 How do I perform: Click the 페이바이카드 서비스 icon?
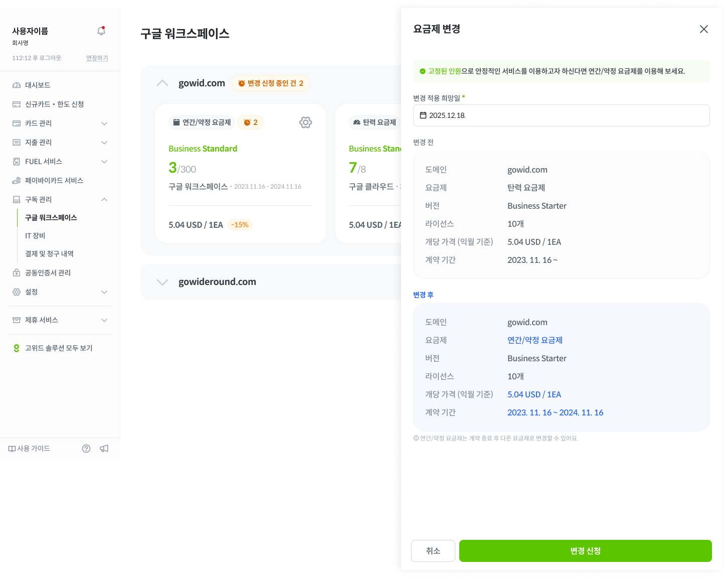pyautogui.click(x=17, y=181)
